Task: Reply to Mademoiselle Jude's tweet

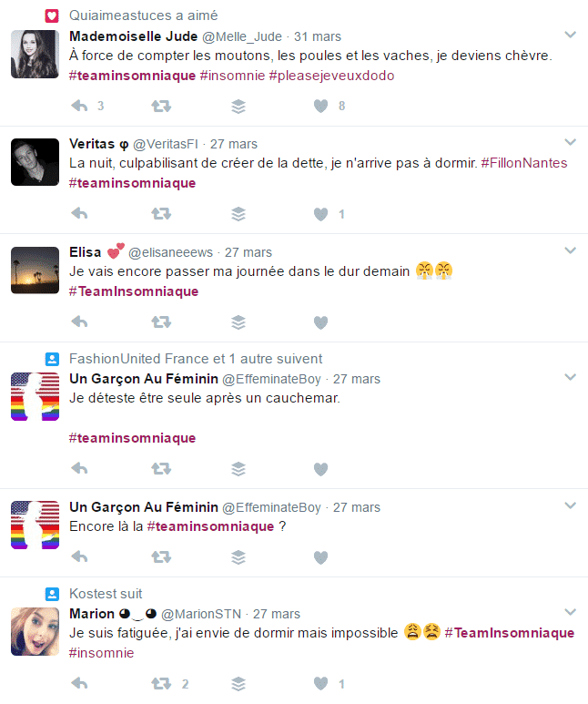Action: tap(79, 106)
